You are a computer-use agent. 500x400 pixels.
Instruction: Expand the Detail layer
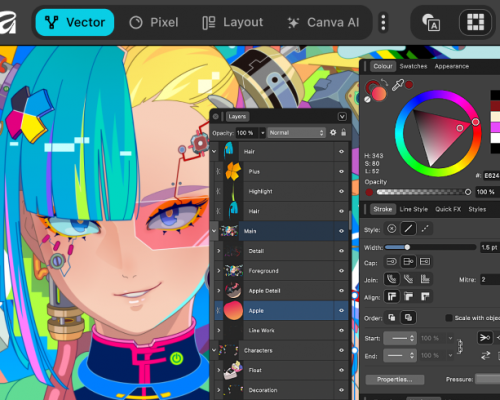click(x=219, y=251)
